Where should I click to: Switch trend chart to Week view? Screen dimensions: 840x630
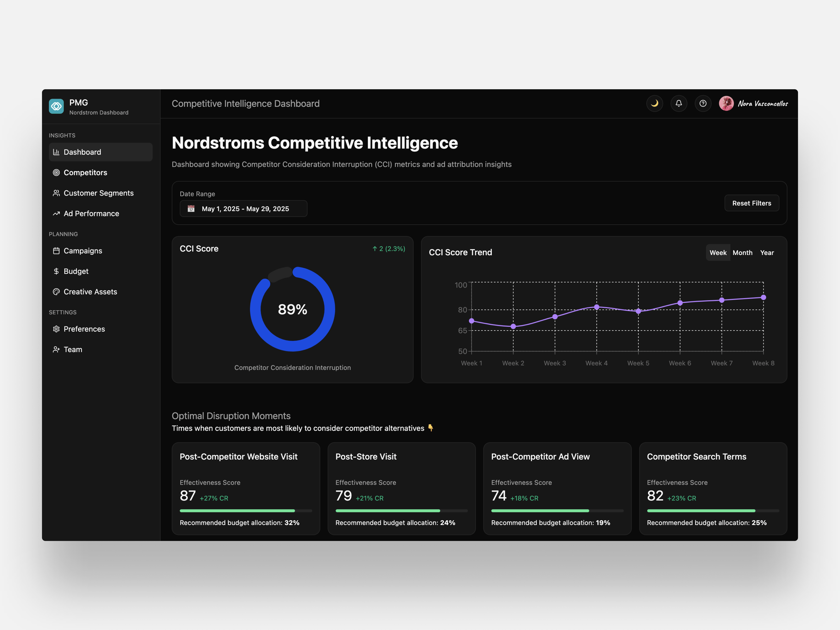coord(718,253)
